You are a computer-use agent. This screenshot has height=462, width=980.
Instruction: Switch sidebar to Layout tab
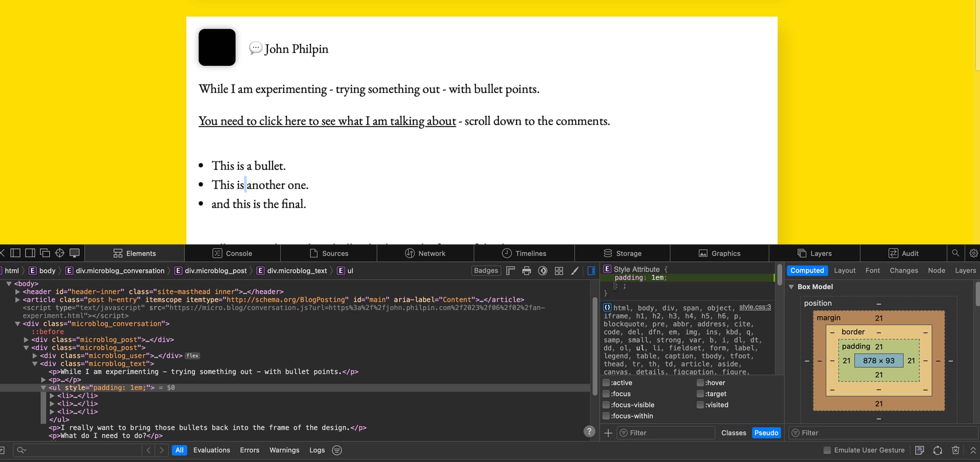845,271
